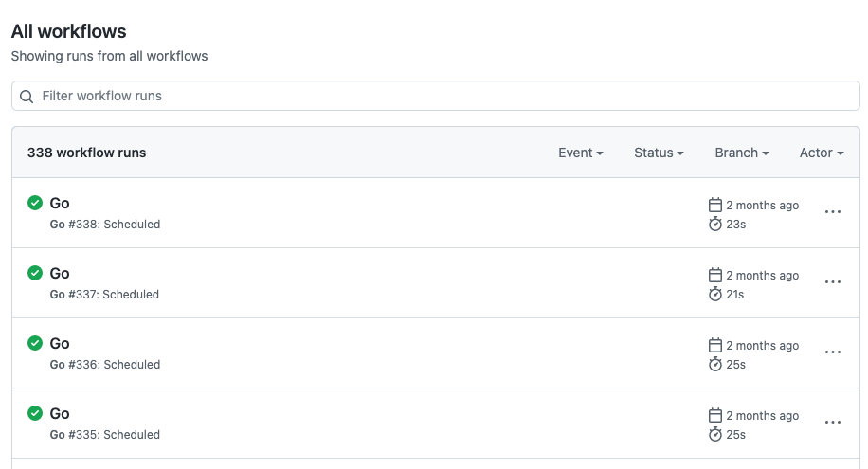Click the calendar icon on run #335
The image size is (868, 469).
tap(715, 416)
